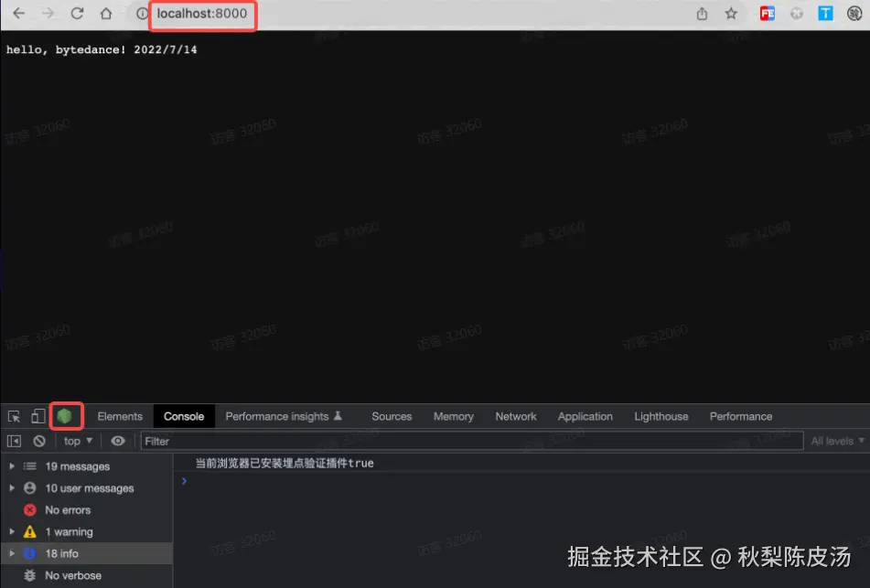The image size is (870, 588).
Task: Bookmark this page with the star icon
Action: [x=731, y=14]
